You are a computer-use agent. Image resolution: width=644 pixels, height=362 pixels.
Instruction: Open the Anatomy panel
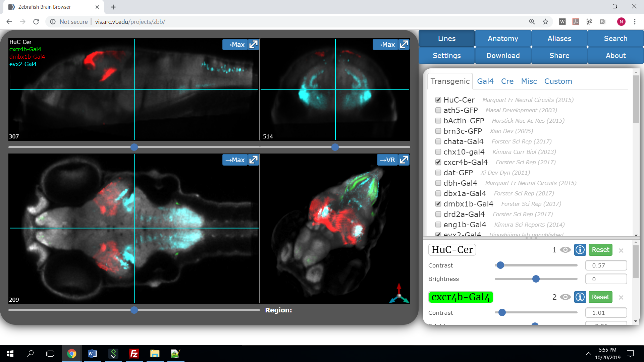503,39
